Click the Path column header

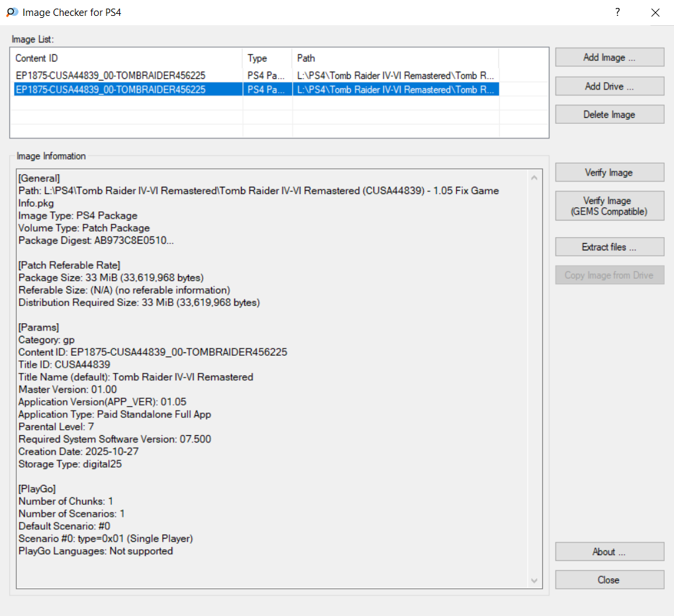click(394, 58)
